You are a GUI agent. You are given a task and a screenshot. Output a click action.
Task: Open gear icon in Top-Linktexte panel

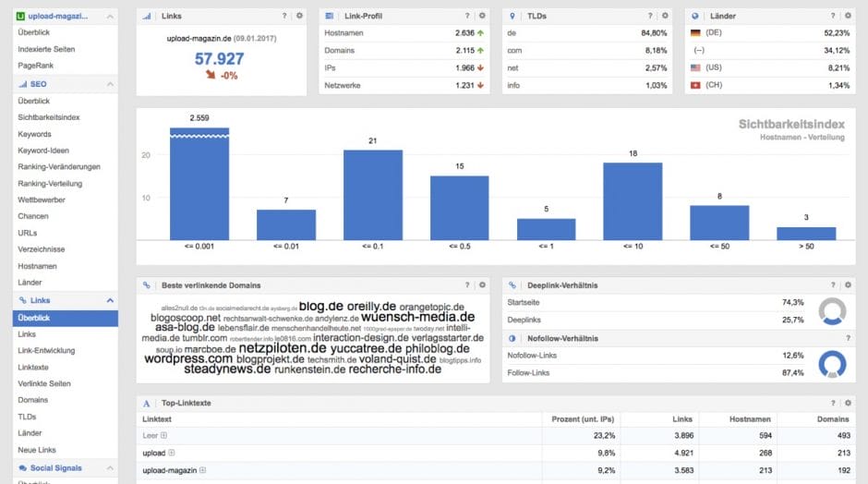click(x=847, y=403)
